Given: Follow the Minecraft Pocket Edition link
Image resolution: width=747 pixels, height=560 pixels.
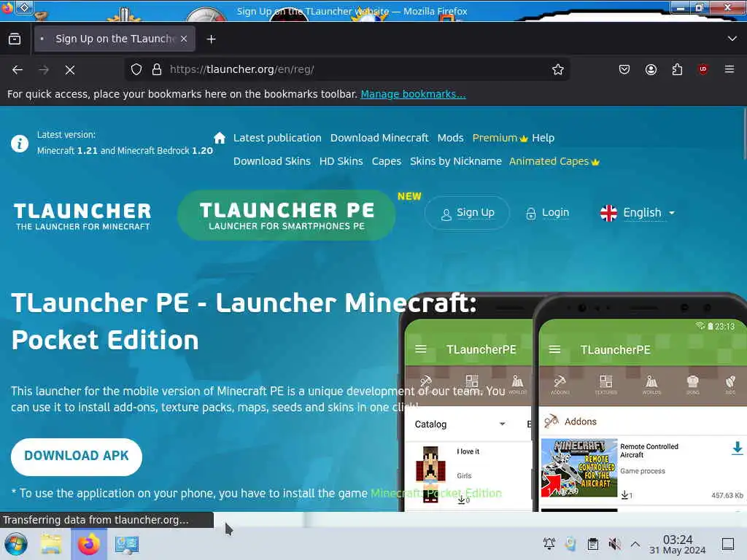Looking at the screenshot, I should click(436, 494).
